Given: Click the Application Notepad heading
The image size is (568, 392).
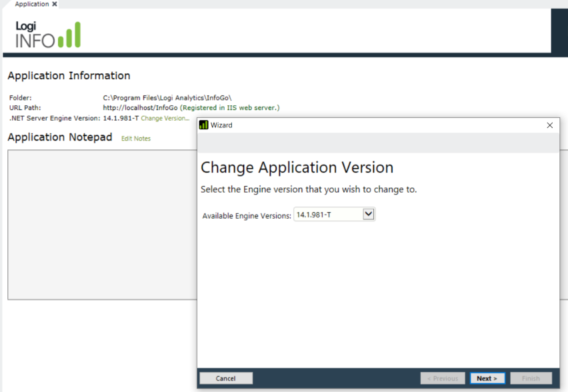Looking at the screenshot, I should (60, 137).
